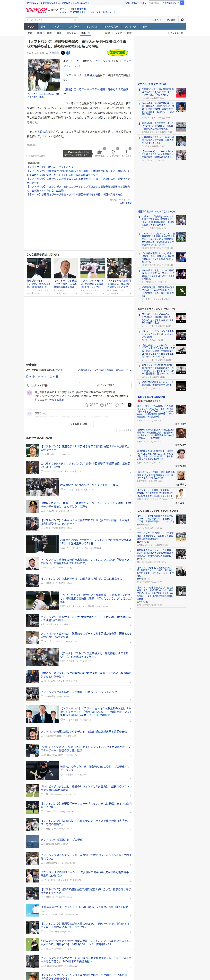Open the settings gear in header
210x980 pixels.
tap(182, 20)
